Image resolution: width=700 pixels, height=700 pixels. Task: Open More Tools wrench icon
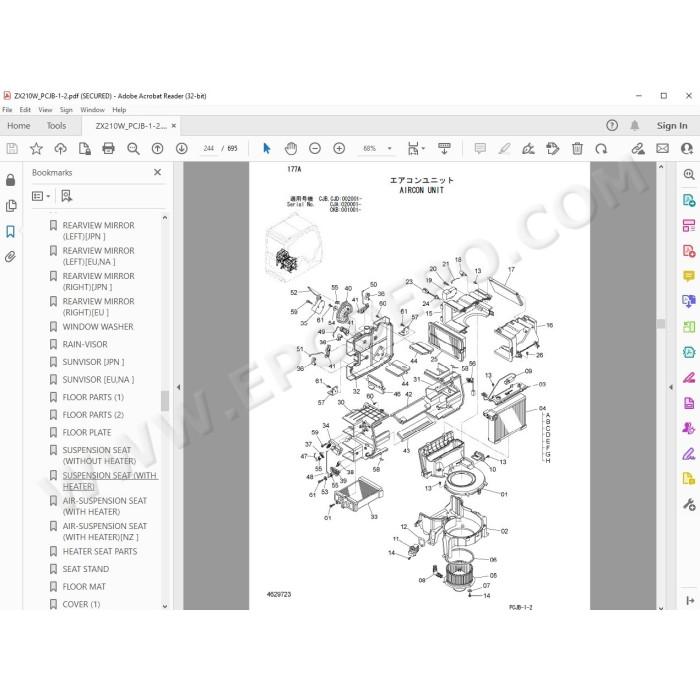tap(689, 504)
